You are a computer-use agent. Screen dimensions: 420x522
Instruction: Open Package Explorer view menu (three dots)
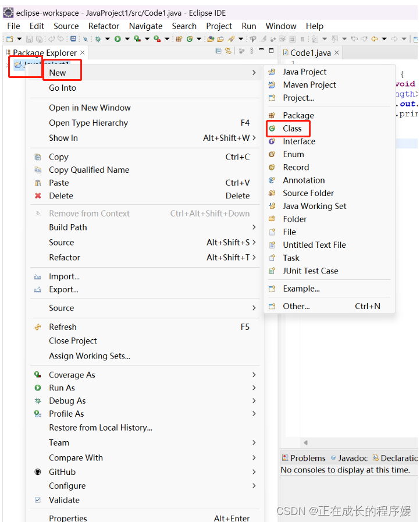252,51
